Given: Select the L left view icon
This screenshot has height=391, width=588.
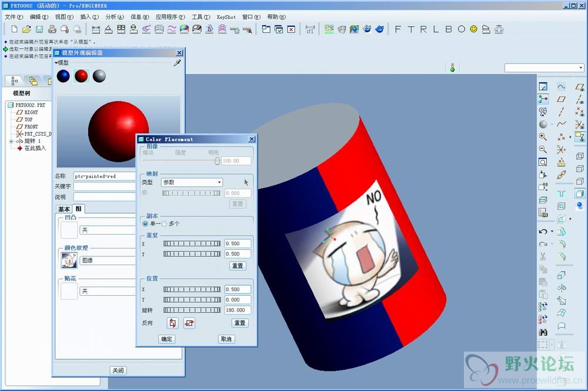Looking at the screenshot, I should (436, 29).
